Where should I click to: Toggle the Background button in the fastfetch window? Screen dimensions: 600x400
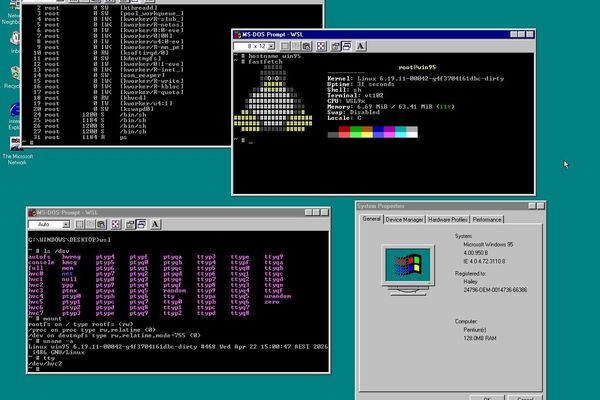click(x=347, y=47)
